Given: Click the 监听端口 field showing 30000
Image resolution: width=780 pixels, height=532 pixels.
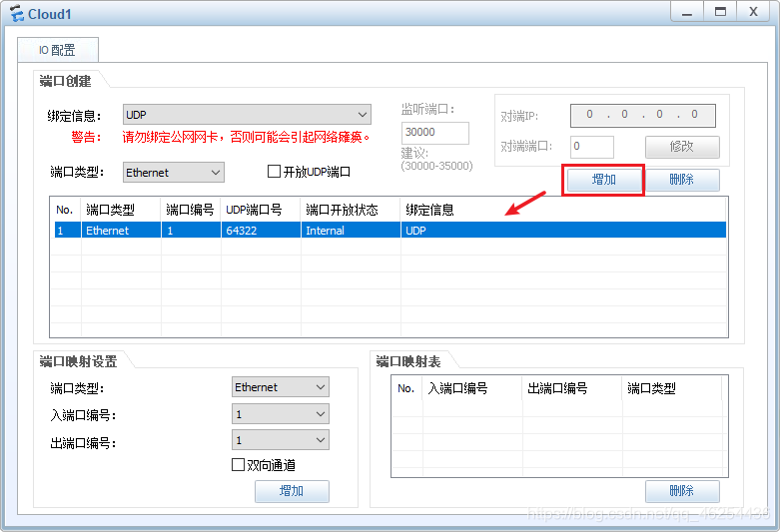Looking at the screenshot, I should 435,133.
